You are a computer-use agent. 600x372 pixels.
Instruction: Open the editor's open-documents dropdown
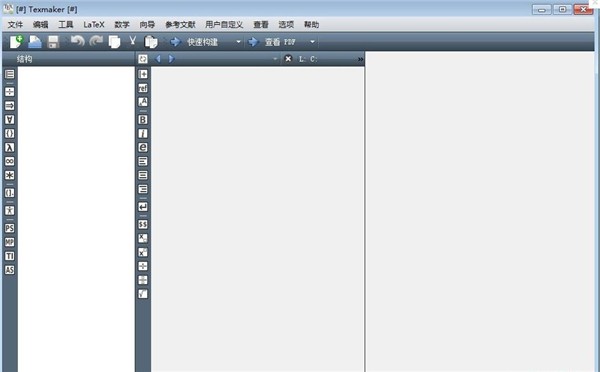[x=274, y=59]
